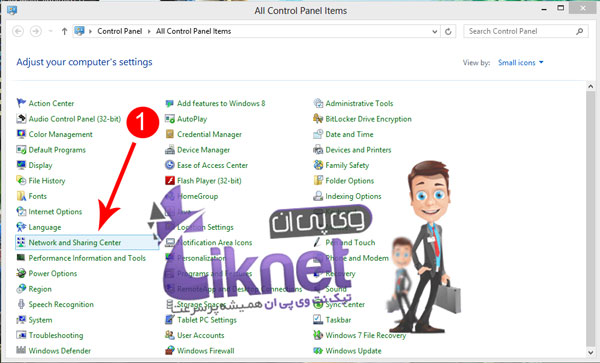Expand the address bar history dropdown
Viewport: 600px width, 363px height.
(435, 31)
